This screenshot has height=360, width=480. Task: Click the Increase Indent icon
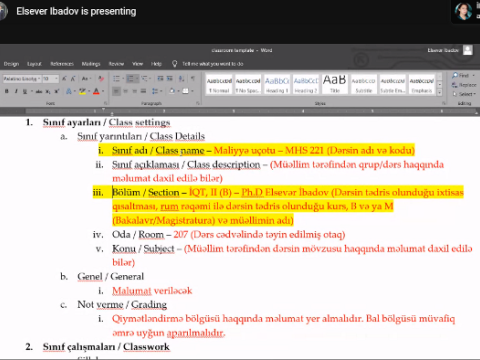tap(170, 79)
